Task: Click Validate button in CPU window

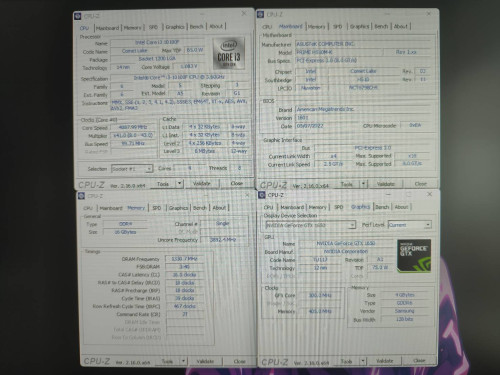Action: 202,183
